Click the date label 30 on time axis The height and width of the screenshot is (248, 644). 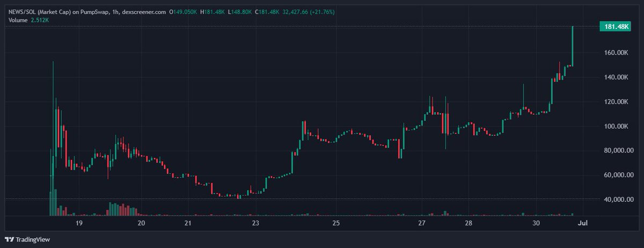point(536,223)
